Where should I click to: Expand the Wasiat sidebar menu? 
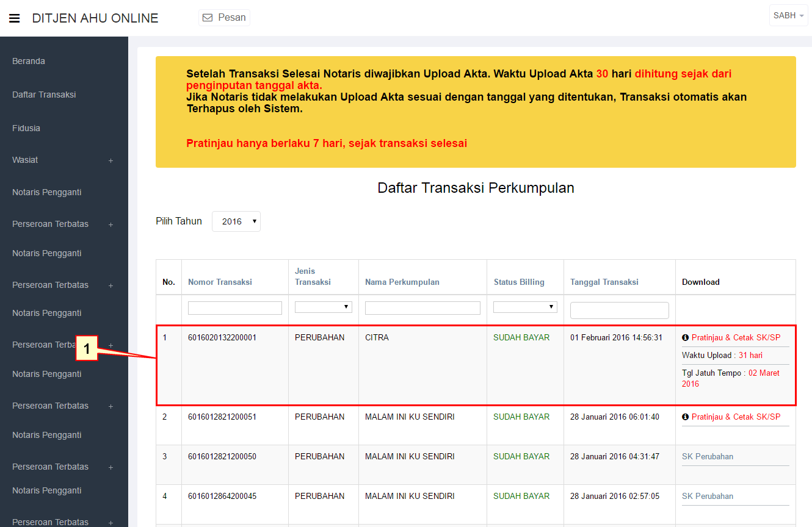[111, 160]
